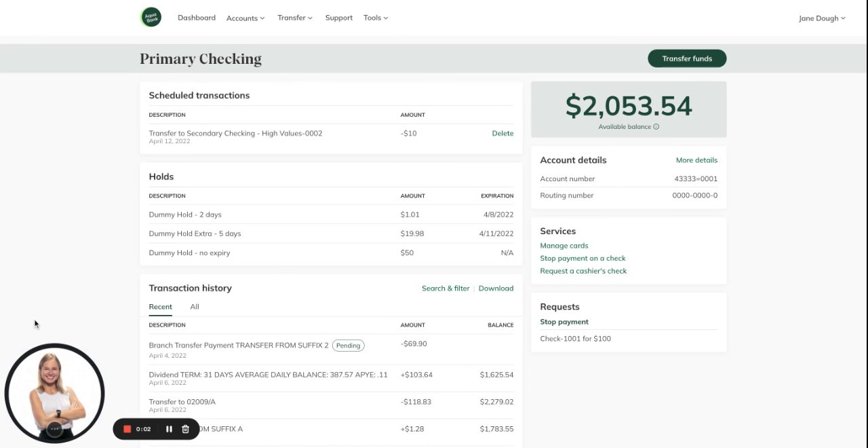Click Stop payment on a check
Image resolution: width=868 pixels, height=448 pixels.
583,258
